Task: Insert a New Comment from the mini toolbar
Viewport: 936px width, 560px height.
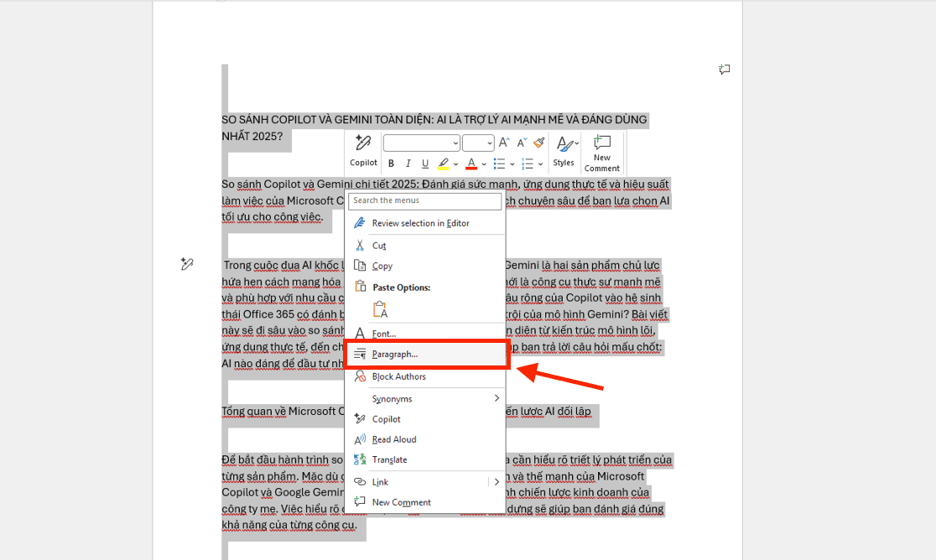Action: coord(602,153)
